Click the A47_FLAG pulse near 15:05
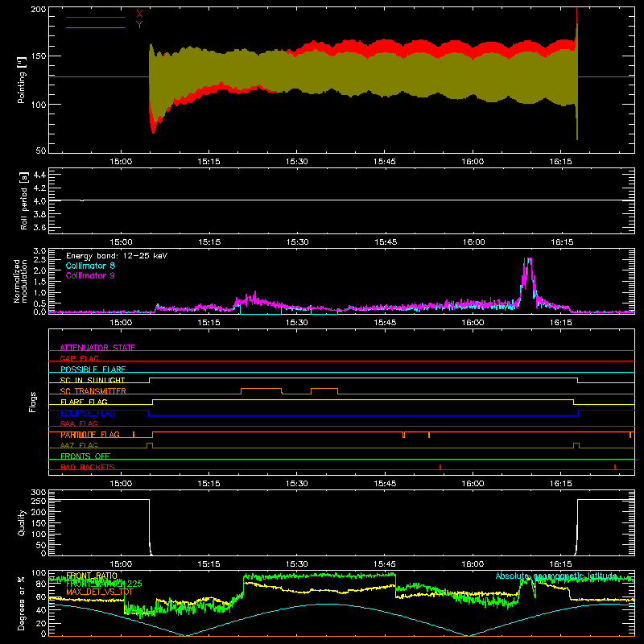Image resolution: width=644 pixels, height=644 pixels. (150, 444)
